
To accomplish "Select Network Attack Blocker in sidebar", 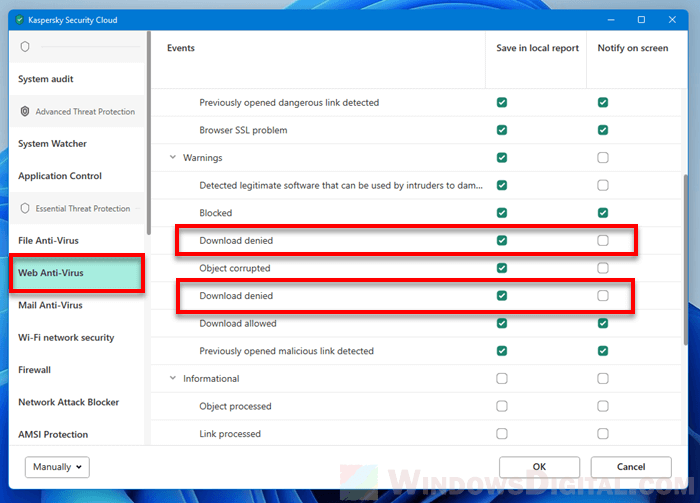I will click(x=77, y=402).
